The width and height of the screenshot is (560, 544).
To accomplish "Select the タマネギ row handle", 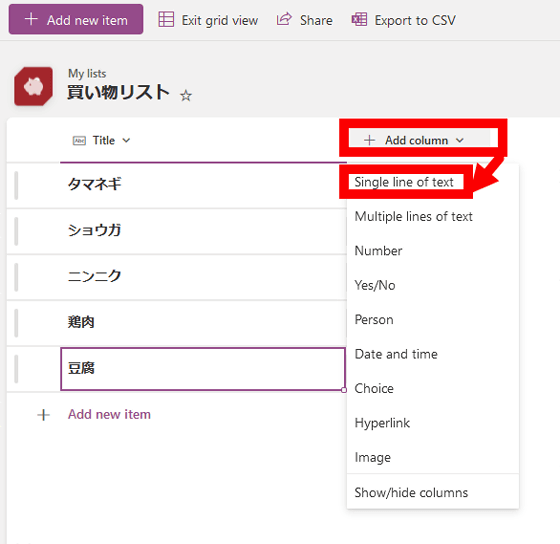I will point(16,185).
